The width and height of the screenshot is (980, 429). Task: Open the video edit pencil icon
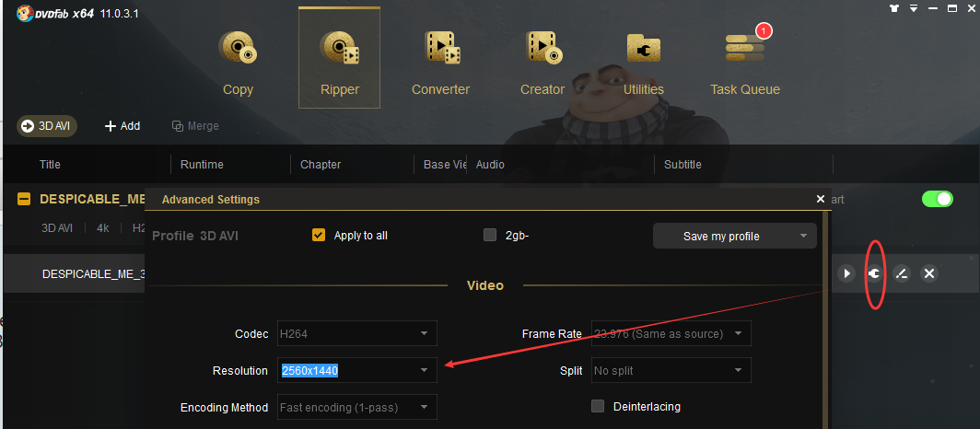tap(901, 273)
